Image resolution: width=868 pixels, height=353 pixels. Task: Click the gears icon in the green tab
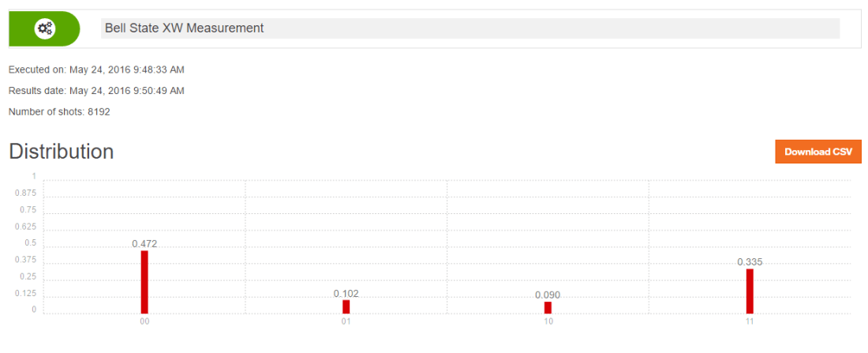[x=45, y=29]
